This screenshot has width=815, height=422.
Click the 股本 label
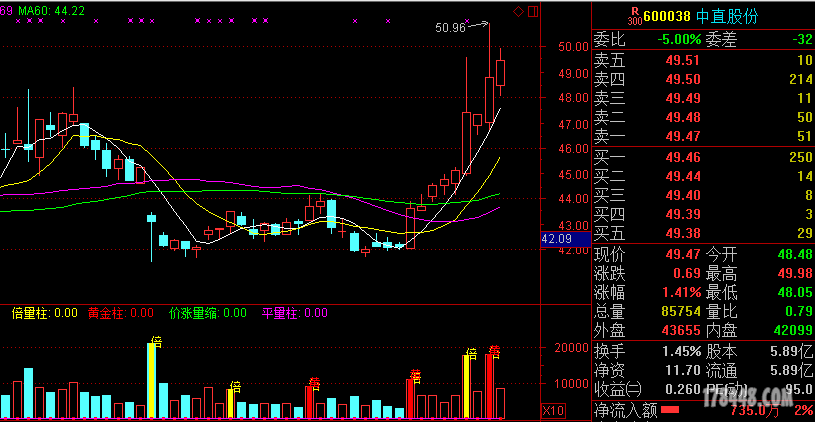(721, 352)
